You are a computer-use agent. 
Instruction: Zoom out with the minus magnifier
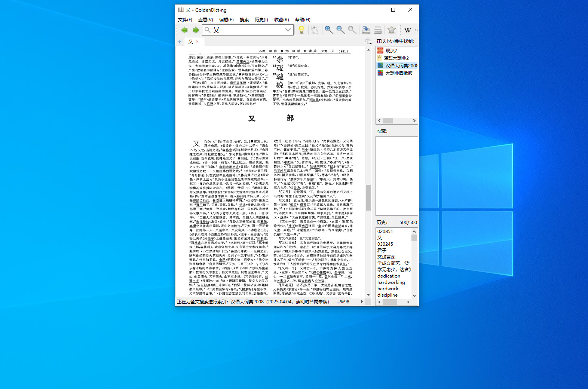[340, 30]
